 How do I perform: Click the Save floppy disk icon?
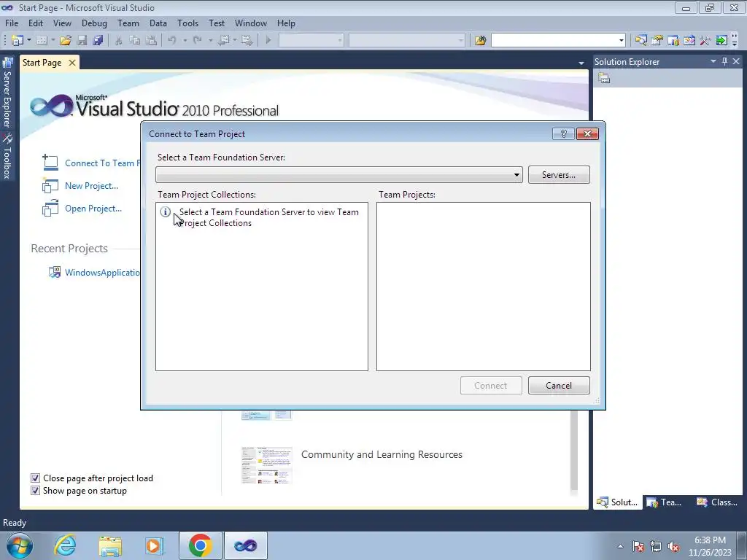[x=82, y=41]
